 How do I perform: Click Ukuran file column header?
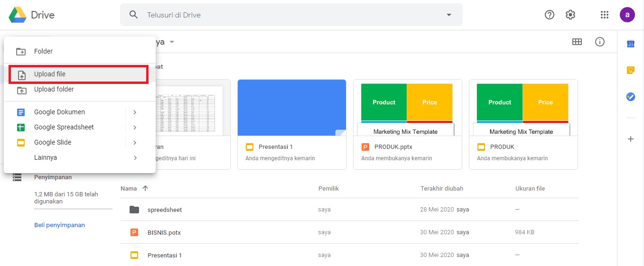tap(530, 189)
